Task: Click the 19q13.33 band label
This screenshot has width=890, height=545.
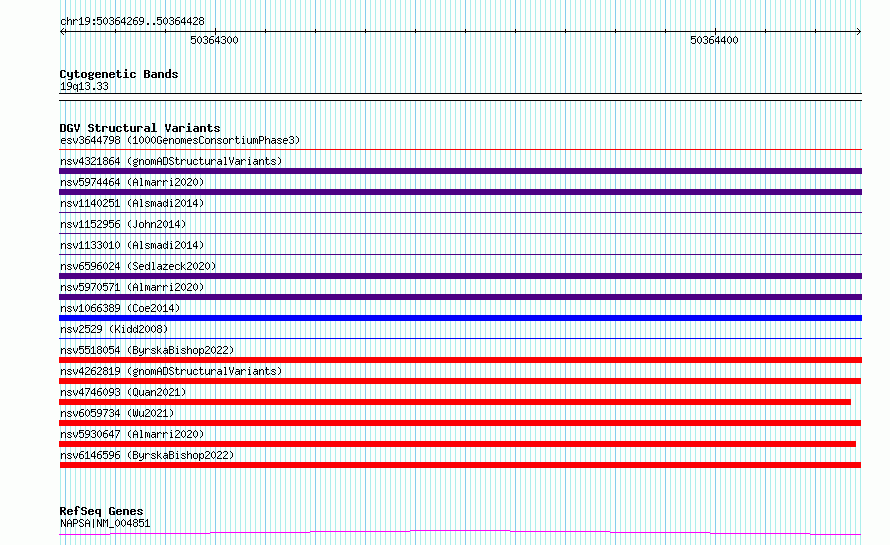Action: point(84,86)
